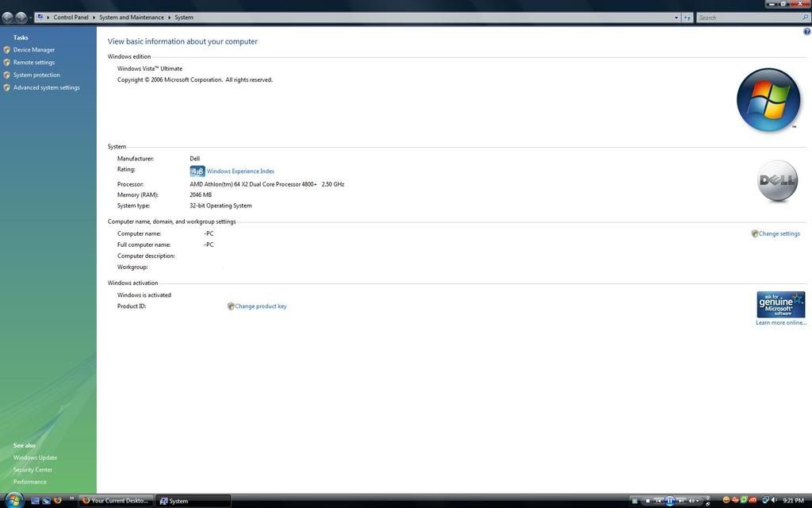This screenshot has height=508, width=812.
Task: Open System protection from Tasks
Action: coord(36,75)
